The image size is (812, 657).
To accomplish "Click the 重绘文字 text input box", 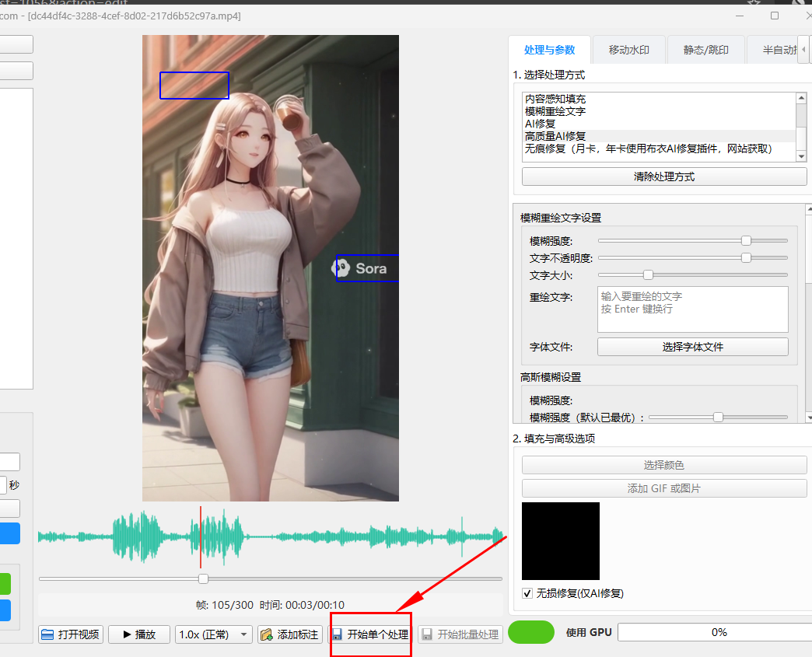I will coord(692,309).
